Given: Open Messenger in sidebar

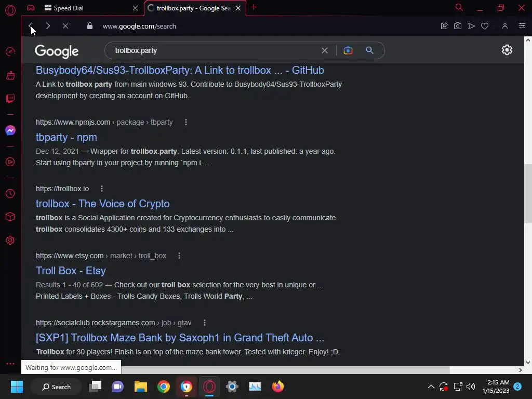Looking at the screenshot, I should tap(10, 130).
